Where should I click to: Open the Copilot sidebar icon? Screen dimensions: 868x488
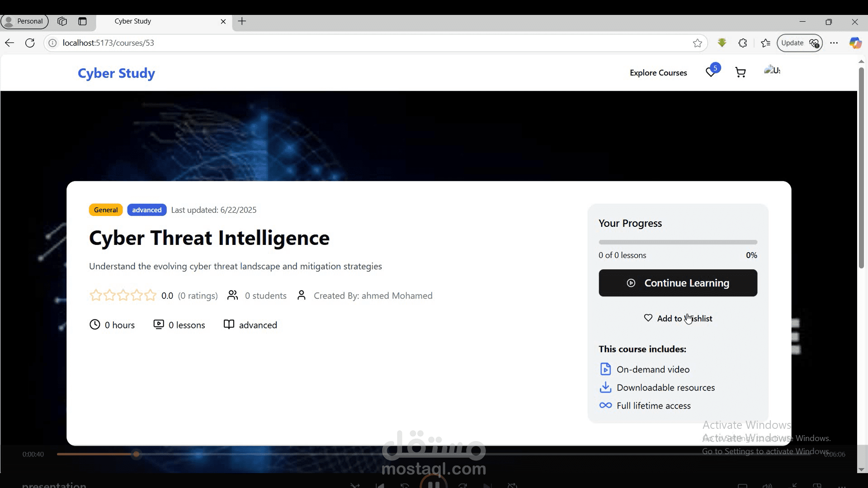click(855, 43)
